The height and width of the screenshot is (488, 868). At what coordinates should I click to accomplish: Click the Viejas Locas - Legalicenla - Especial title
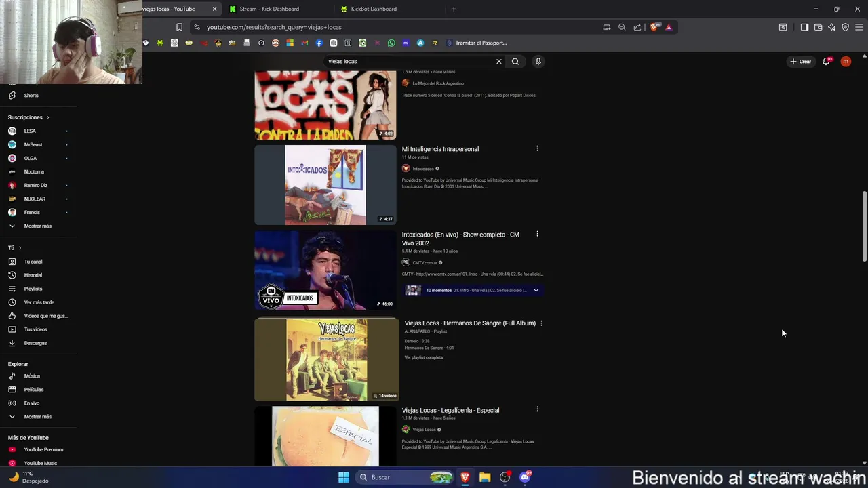450,410
